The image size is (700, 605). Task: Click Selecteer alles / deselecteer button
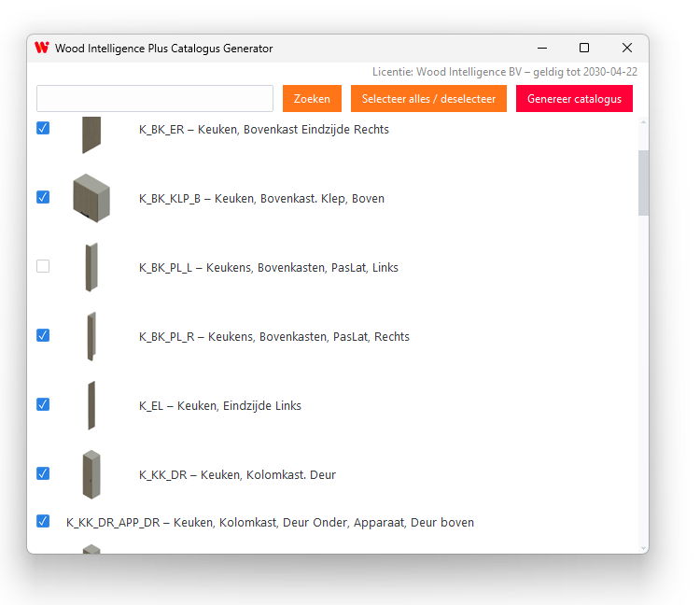tap(428, 99)
